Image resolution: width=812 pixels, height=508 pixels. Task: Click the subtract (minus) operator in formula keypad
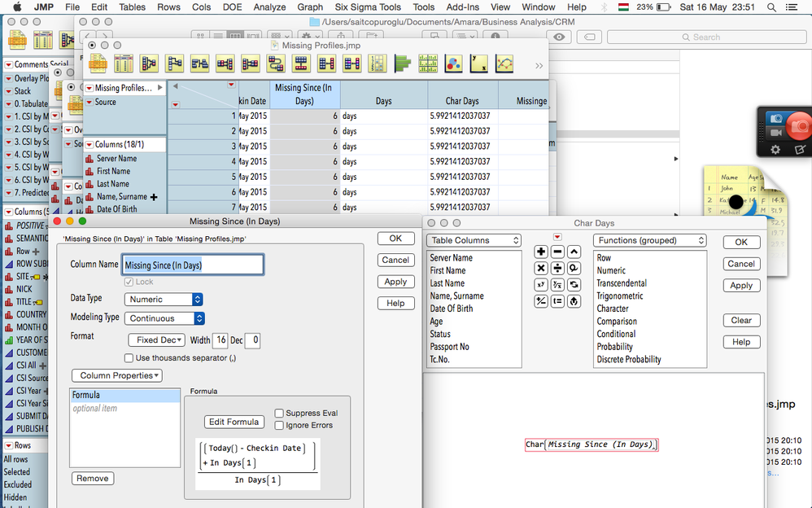[x=557, y=252]
